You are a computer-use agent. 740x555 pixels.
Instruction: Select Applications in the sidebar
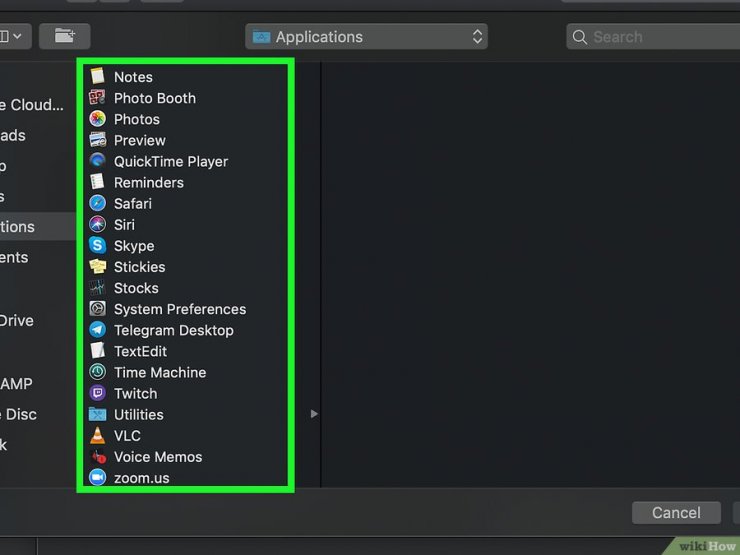coord(38,227)
